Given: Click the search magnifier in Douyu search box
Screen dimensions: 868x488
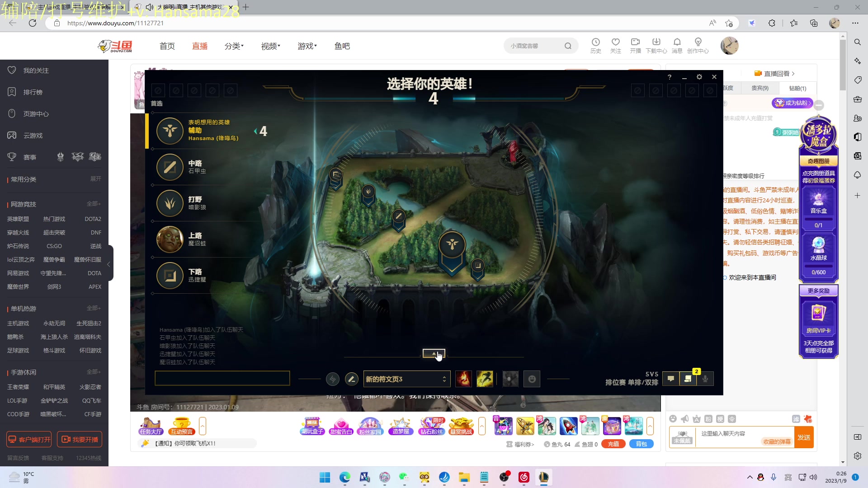Looking at the screenshot, I should 568,46.
